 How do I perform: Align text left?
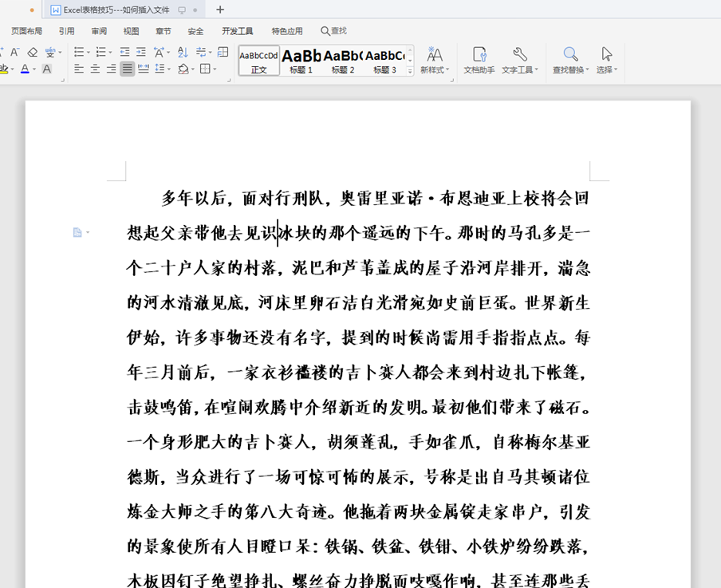[x=79, y=69]
